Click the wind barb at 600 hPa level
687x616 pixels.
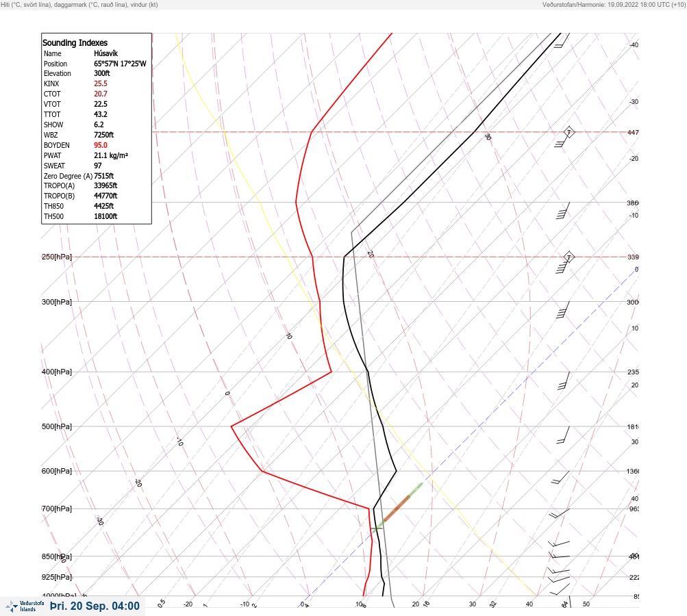[561, 478]
